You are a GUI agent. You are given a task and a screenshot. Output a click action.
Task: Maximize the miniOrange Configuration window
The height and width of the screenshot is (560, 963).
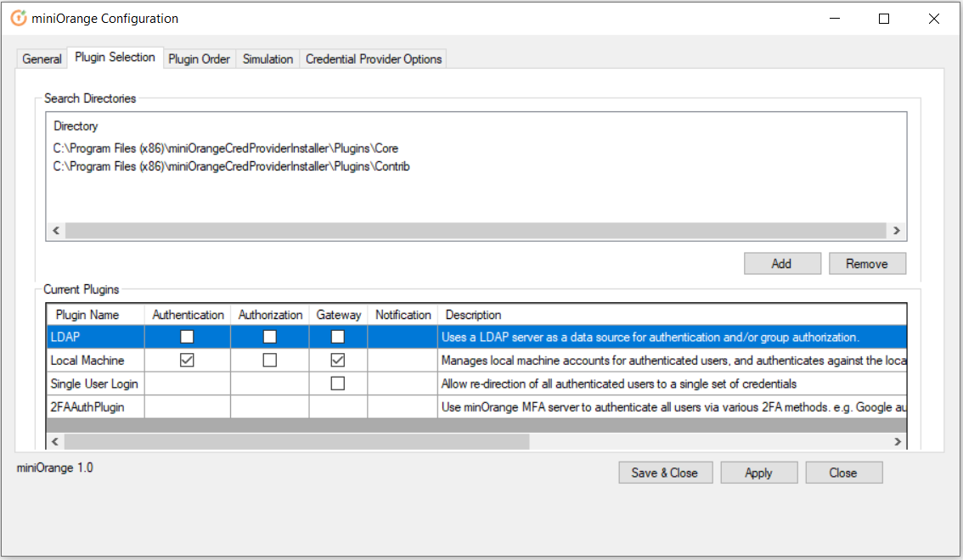point(884,19)
